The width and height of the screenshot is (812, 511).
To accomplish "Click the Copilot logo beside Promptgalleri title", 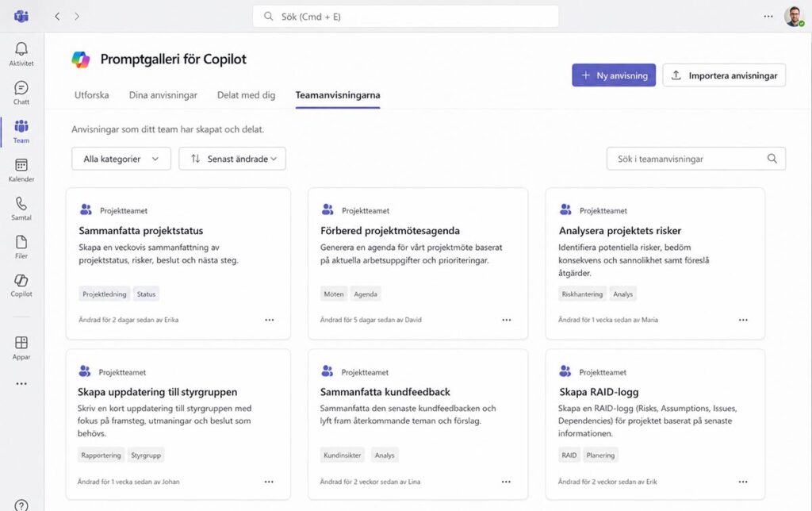I will (81, 60).
